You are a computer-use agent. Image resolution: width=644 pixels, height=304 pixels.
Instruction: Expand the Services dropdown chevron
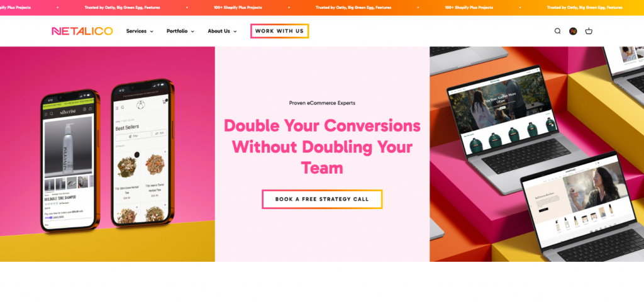(152, 31)
